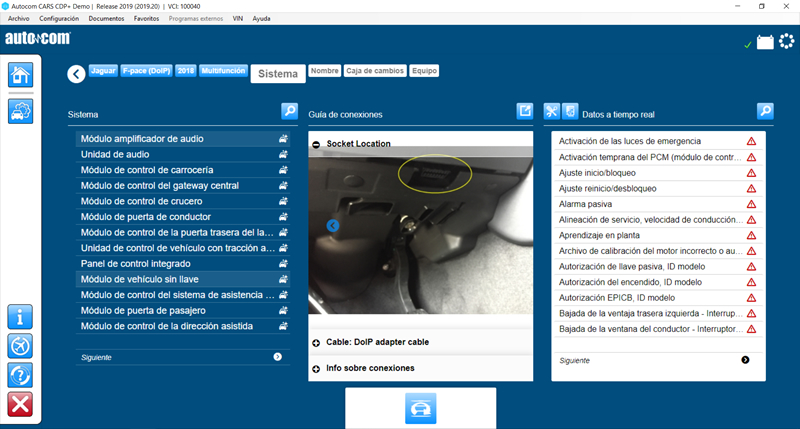Click the car scan button at bottom
800x429 pixels.
click(x=420, y=408)
